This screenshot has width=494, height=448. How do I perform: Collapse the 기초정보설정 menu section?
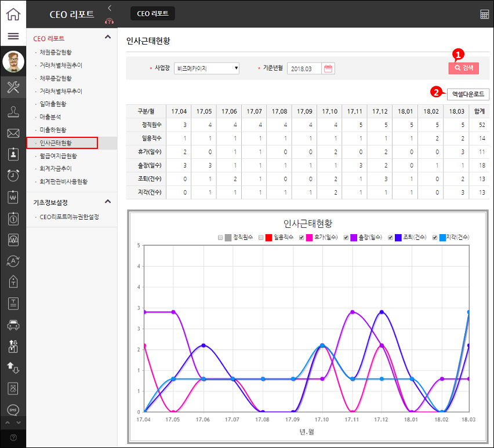tap(108, 201)
